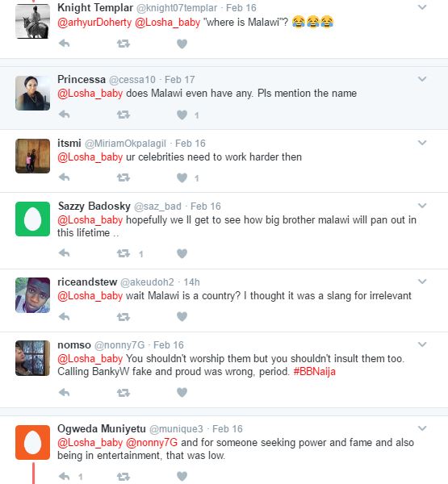This screenshot has height=484, width=448.
Task: Open riceandstew's profile picture
Action: [x=33, y=295]
